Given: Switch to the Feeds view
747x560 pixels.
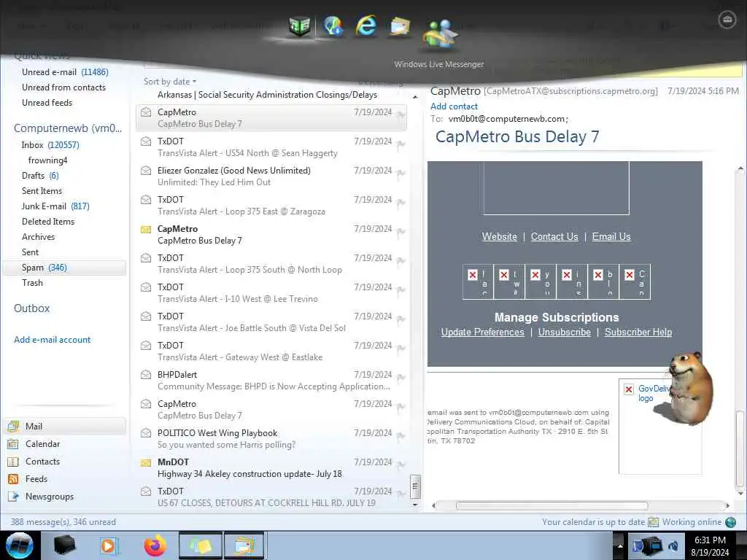Looking at the screenshot, I should (36, 479).
